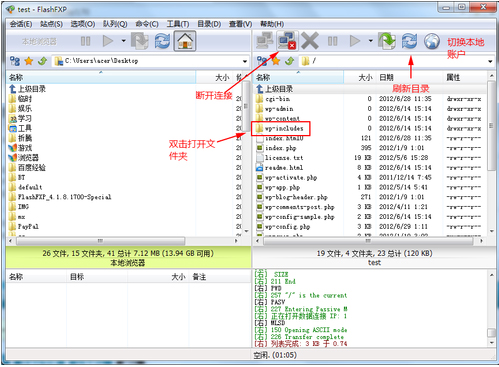Click the local folder tree icon
Screen dimensions: 499x367
click(x=15, y=61)
